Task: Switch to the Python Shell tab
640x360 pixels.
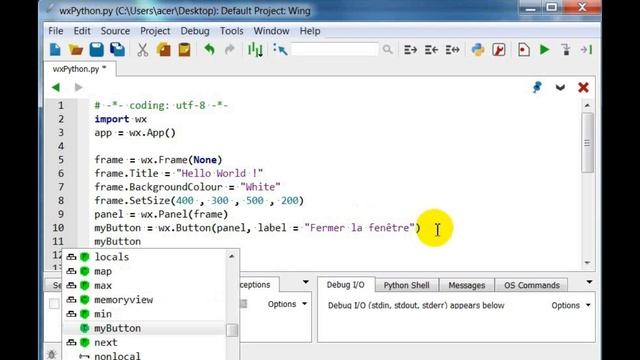Action: [x=407, y=285]
